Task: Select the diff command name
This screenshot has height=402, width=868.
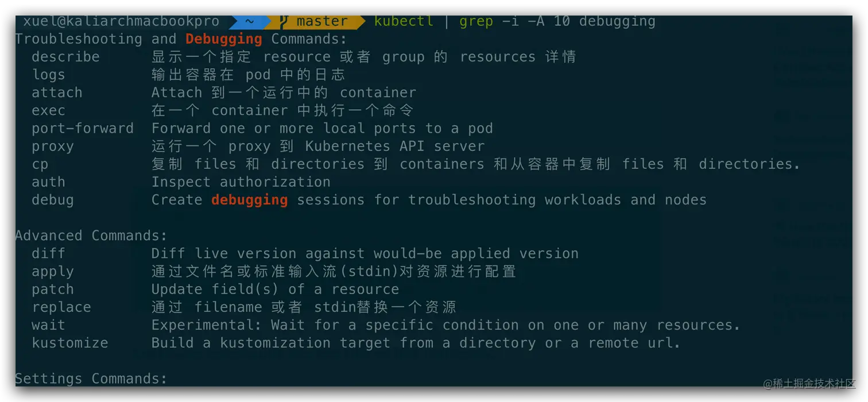Action: click(x=48, y=253)
